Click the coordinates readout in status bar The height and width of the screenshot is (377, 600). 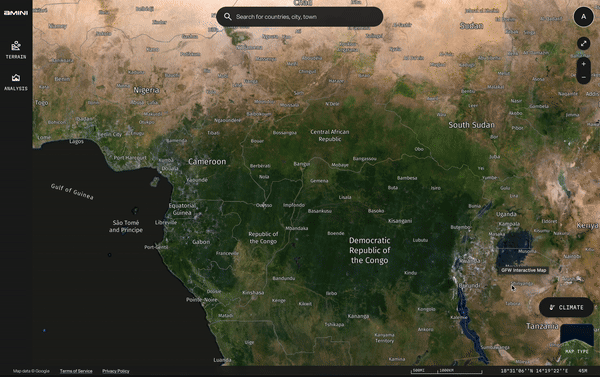(x=534, y=370)
